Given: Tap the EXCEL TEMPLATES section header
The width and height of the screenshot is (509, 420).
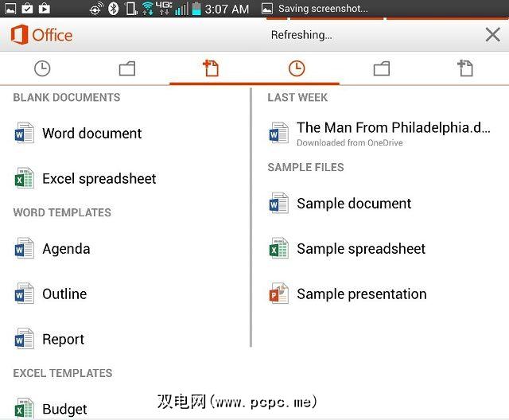Looking at the screenshot, I should pyautogui.click(x=63, y=373).
